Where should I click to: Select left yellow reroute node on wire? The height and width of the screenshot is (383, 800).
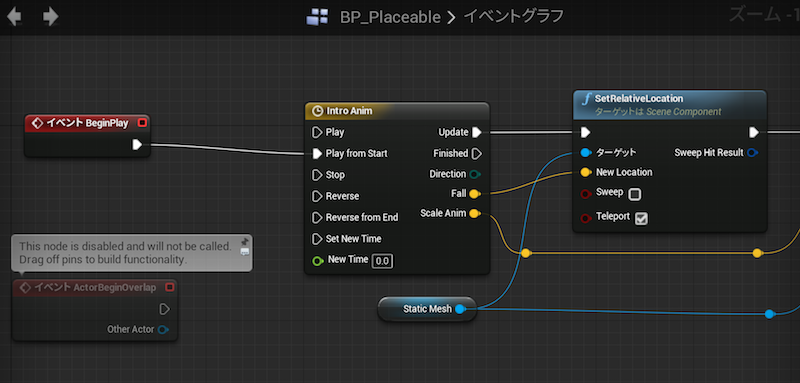[x=526, y=253]
